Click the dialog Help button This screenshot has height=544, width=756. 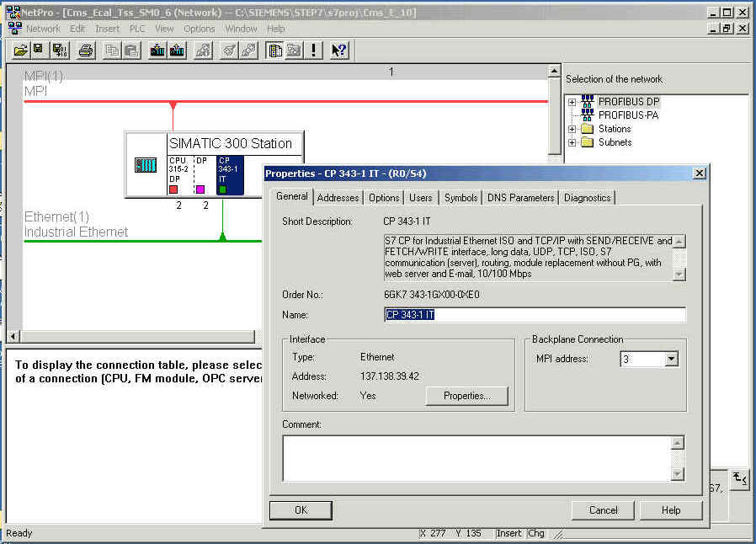pos(671,510)
